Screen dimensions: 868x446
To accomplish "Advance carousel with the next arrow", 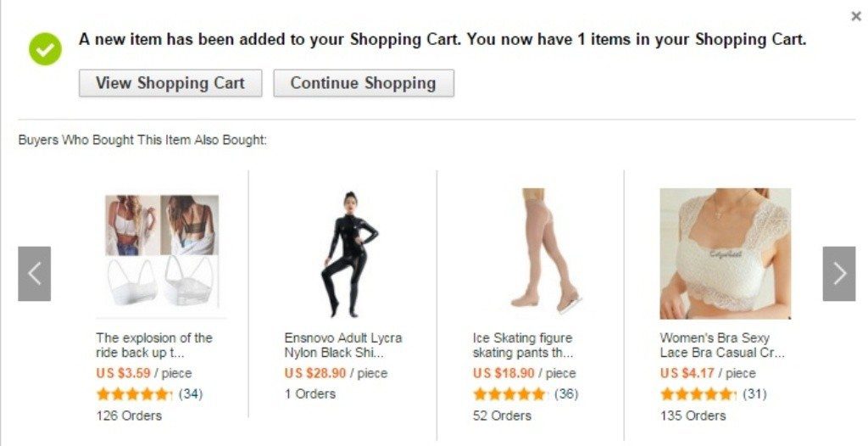I will click(x=838, y=273).
